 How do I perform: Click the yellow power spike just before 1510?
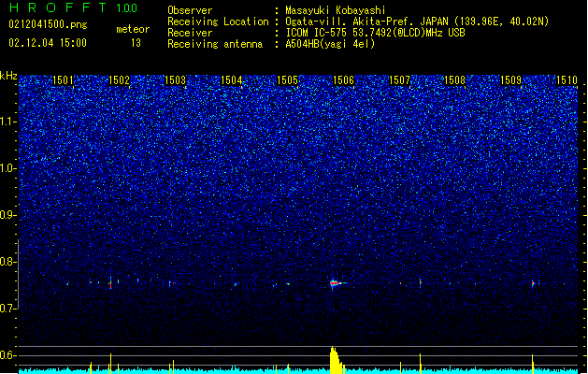click(533, 364)
